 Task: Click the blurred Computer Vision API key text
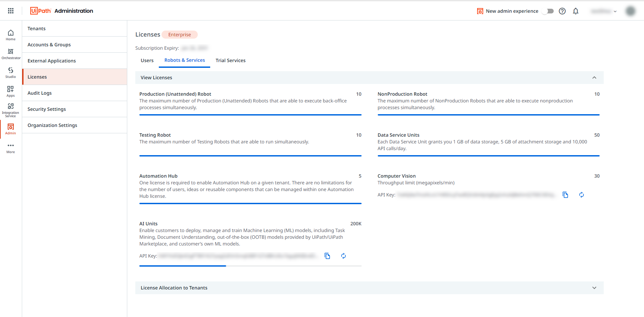coord(476,195)
